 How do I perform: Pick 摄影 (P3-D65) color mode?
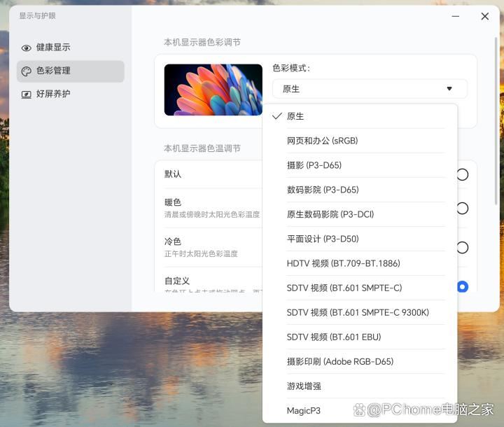pos(314,165)
